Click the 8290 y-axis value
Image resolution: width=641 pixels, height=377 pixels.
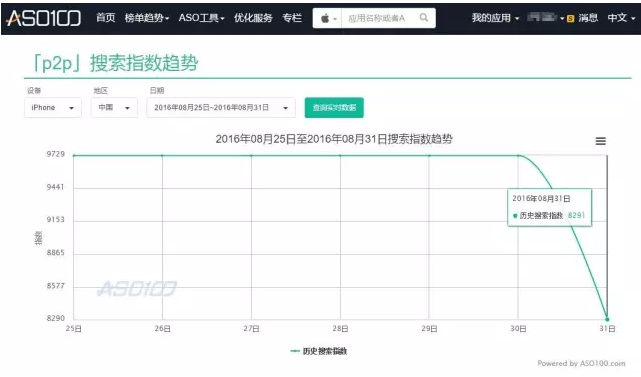tap(56, 318)
